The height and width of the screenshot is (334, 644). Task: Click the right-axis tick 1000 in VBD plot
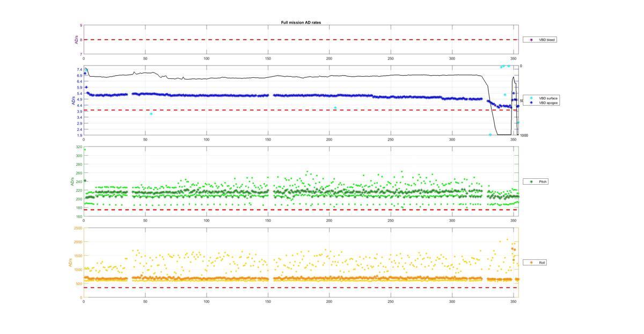pyautogui.click(x=524, y=135)
